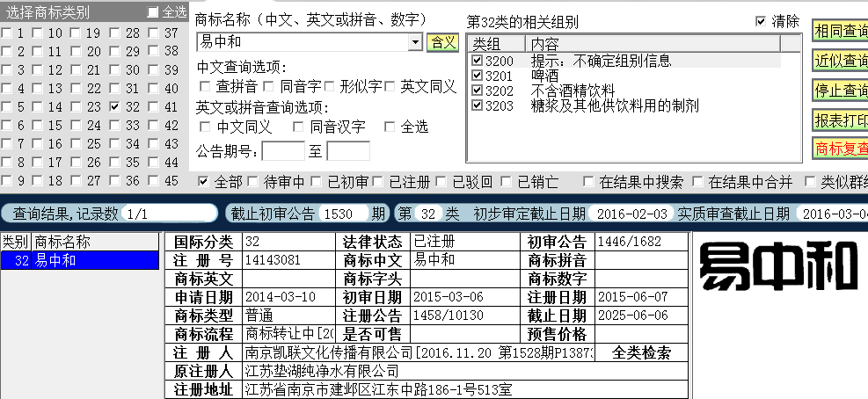
Task: Click the 2016-02-03 deadline value
Action: coord(631,214)
